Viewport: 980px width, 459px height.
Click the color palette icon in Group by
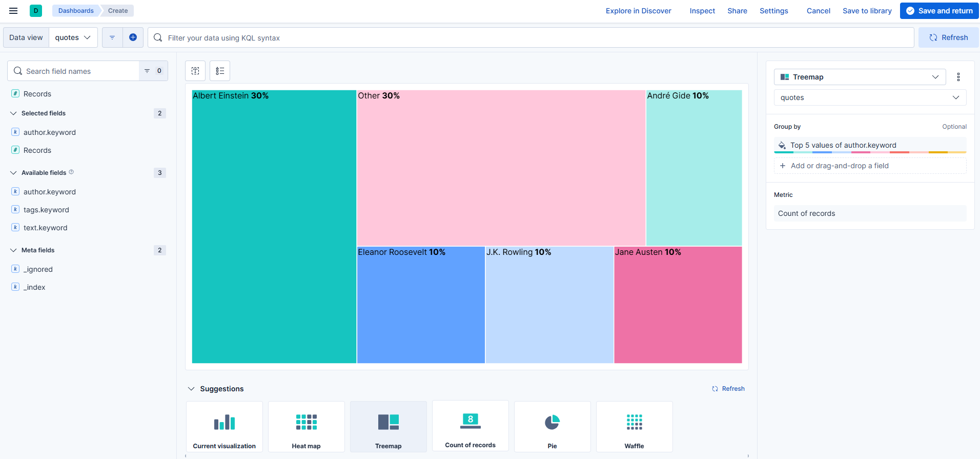tap(782, 145)
